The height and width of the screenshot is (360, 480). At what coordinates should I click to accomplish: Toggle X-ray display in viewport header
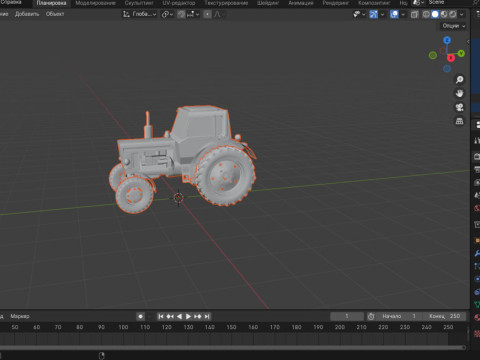click(x=414, y=14)
